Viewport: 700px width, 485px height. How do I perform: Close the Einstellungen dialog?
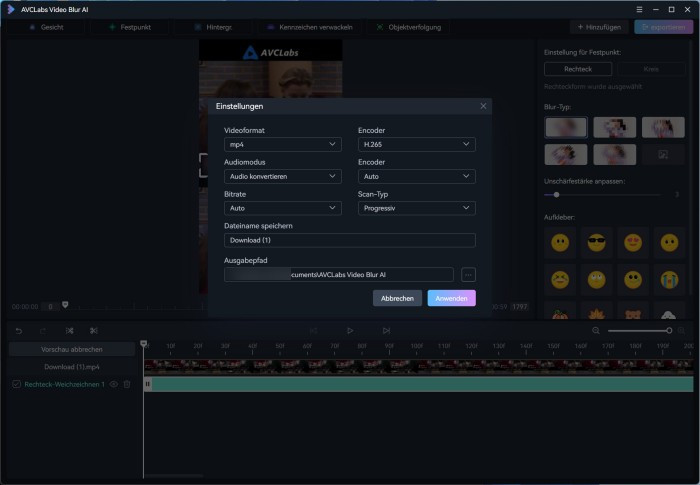(483, 106)
